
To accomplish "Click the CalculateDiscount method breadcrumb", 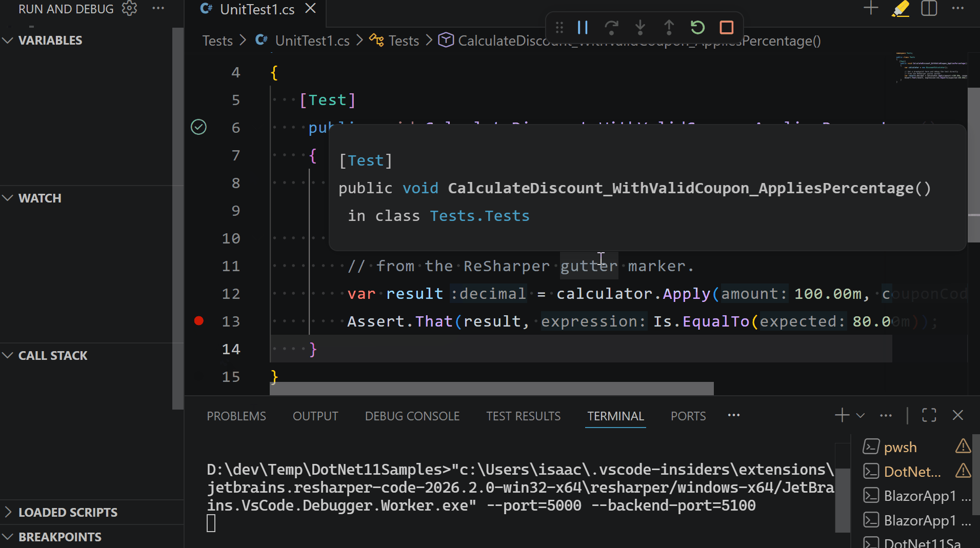I will (x=630, y=40).
